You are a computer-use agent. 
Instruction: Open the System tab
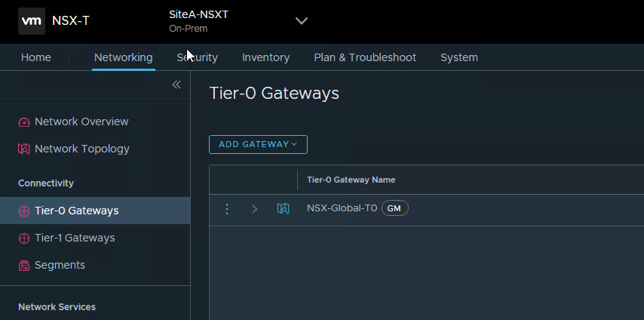[x=458, y=57]
